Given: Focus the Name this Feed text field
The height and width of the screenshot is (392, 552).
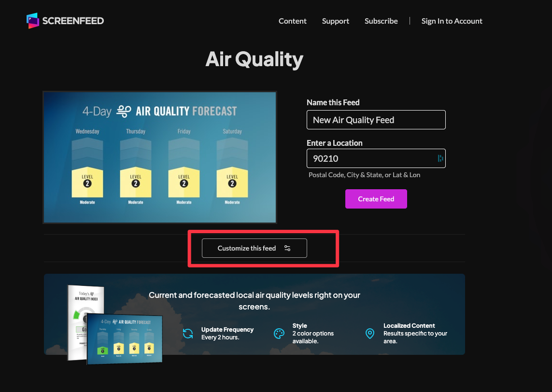Looking at the screenshot, I should coord(376,120).
